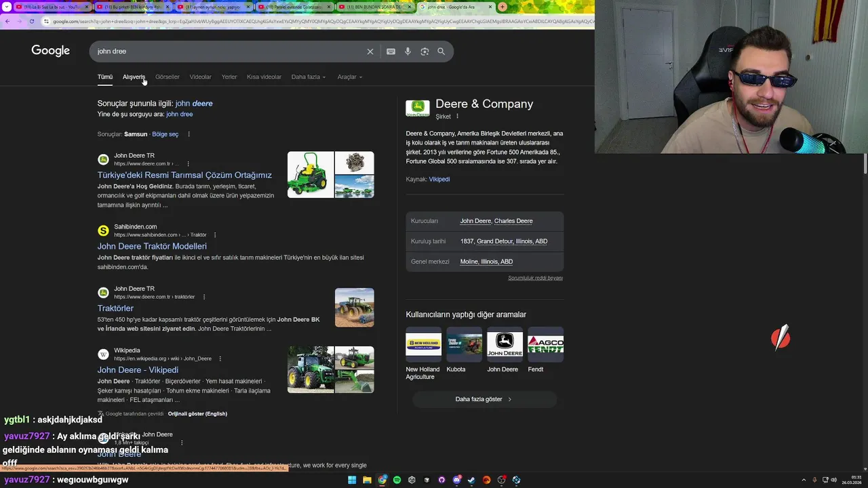Open the tab search chevron in Chrome

pos(5,7)
